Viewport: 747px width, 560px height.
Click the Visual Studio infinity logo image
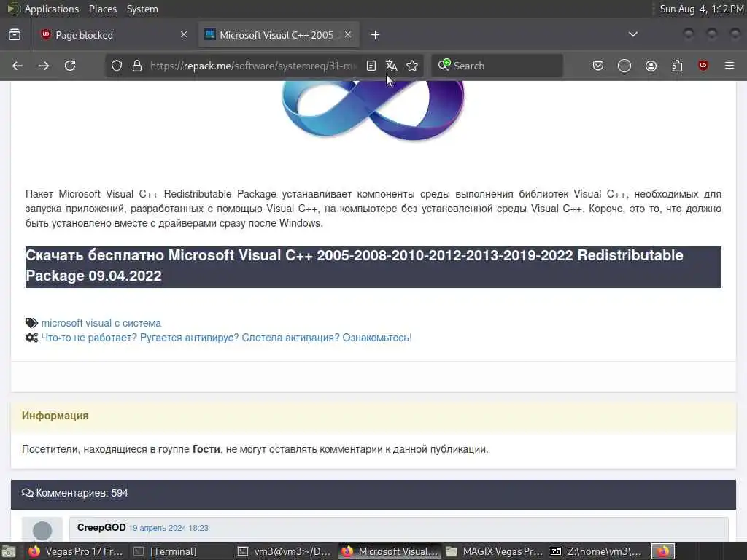point(373,111)
